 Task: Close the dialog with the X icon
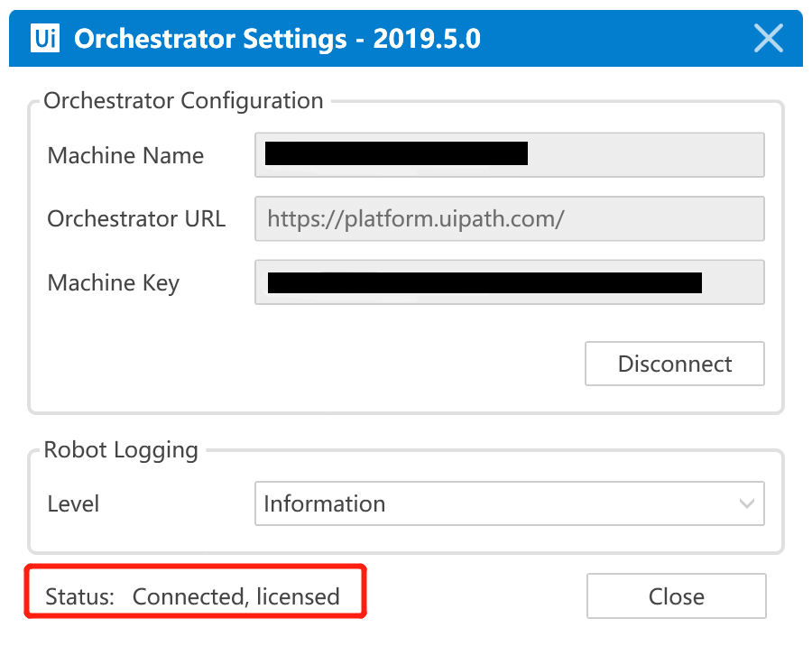pos(768,38)
